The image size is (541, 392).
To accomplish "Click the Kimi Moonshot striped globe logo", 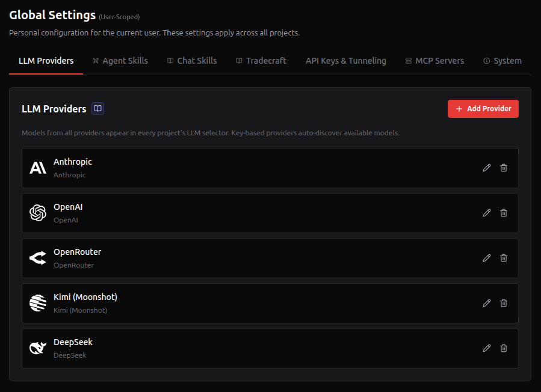I will pos(38,303).
